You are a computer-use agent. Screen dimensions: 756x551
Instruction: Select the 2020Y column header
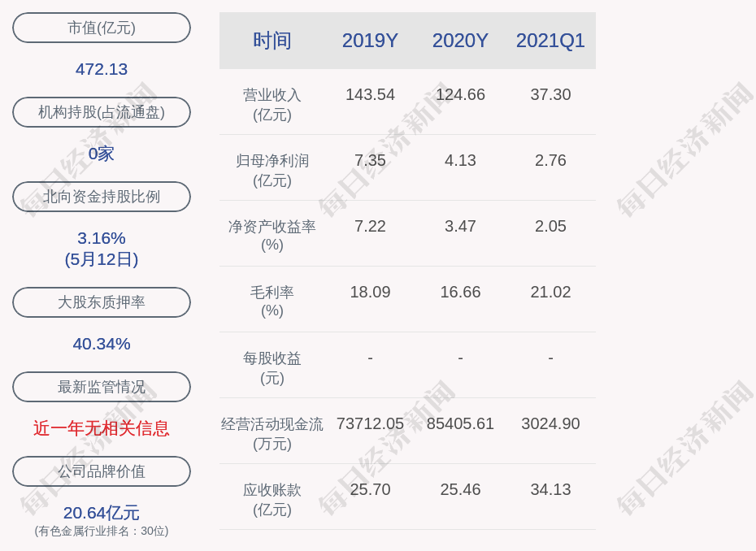point(460,41)
